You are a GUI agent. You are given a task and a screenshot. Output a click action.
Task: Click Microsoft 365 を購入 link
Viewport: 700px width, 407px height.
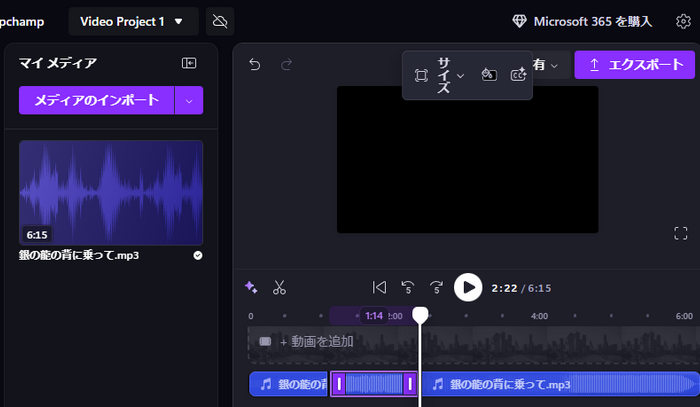point(583,21)
